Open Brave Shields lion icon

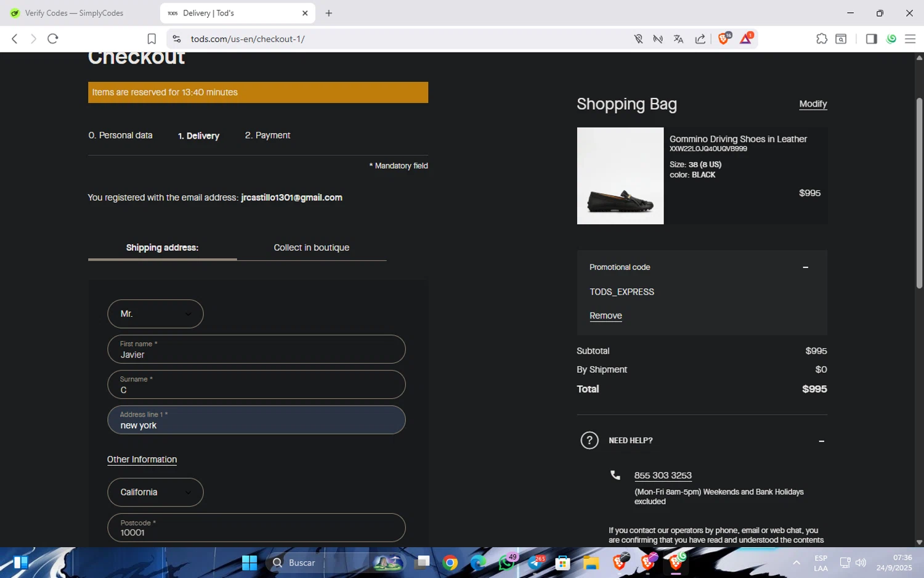724,38
